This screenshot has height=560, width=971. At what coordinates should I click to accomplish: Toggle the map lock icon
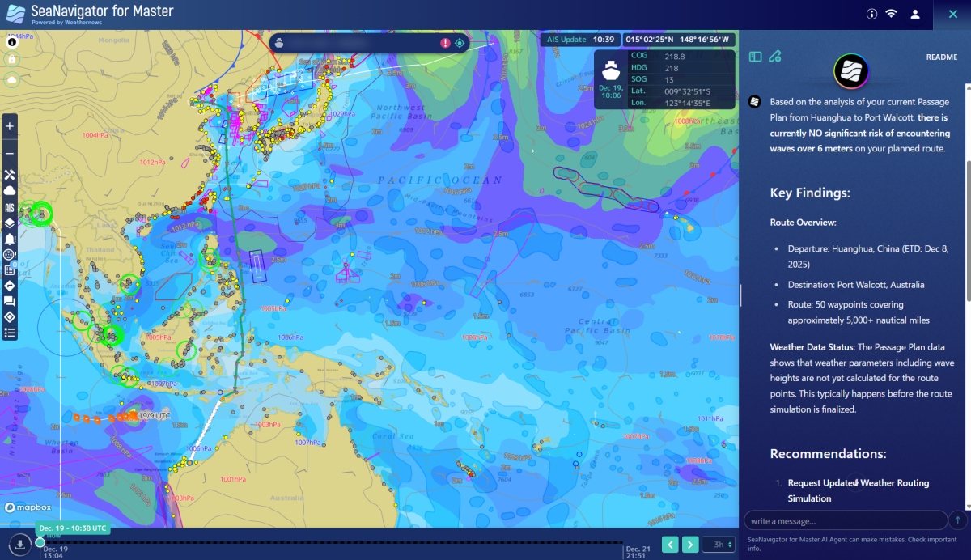(x=12, y=59)
